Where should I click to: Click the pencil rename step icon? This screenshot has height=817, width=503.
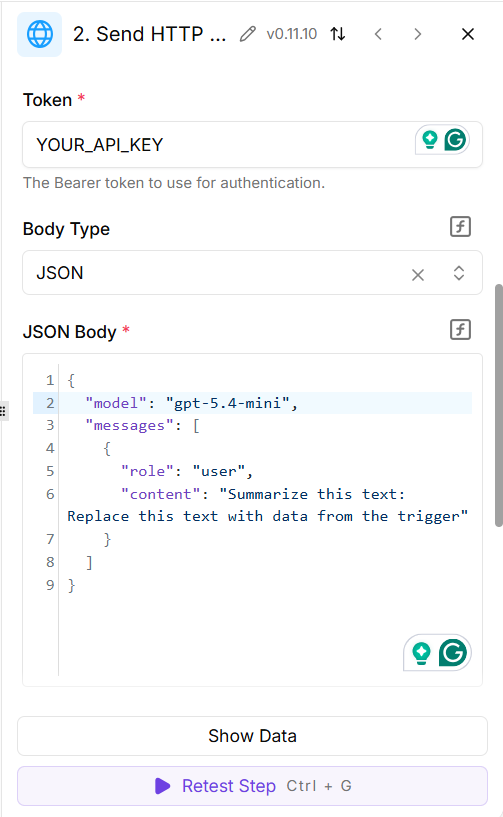click(x=248, y=34)
